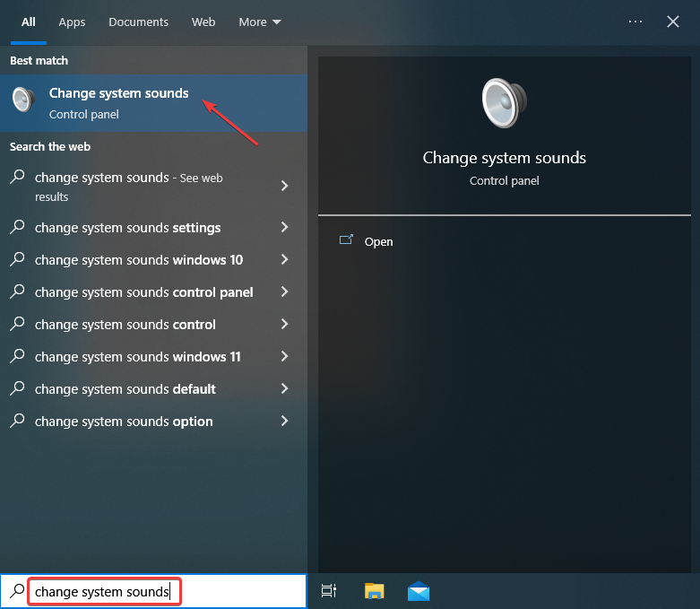This screenshot has height=609, width=700.
Task: Click 'Change system sounds' title in preview pane
Action: [504, 158]
